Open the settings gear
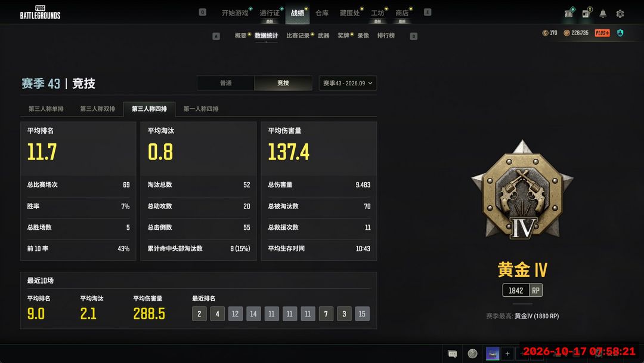 [620, 14]
